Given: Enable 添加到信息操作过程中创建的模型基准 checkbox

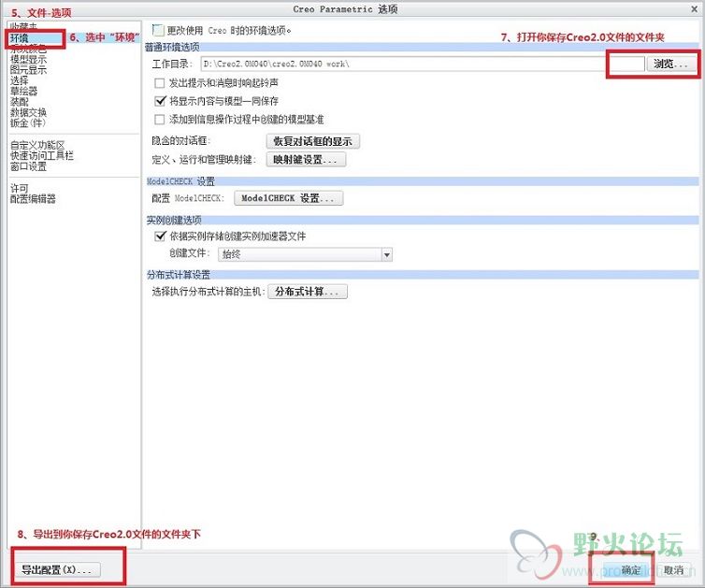Looking at the screenshot, I should point(159,120).
